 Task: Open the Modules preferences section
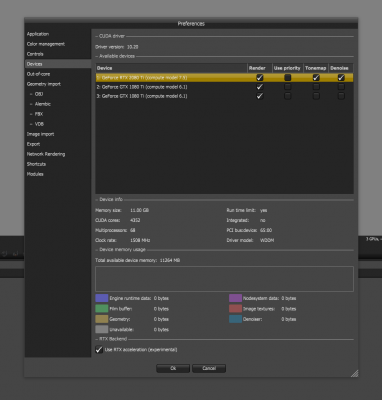[35, 174]
